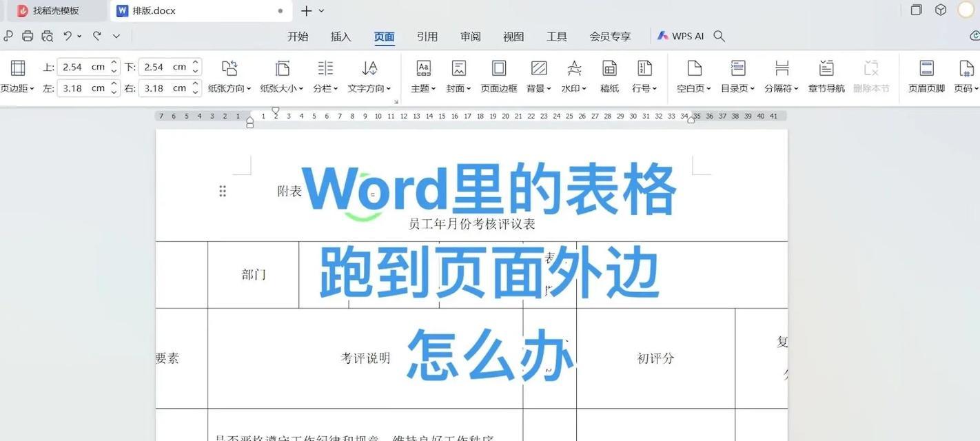980x441 pixels.
Task: Click the 考评说明 table cell
Action: (x=365, y=358)
